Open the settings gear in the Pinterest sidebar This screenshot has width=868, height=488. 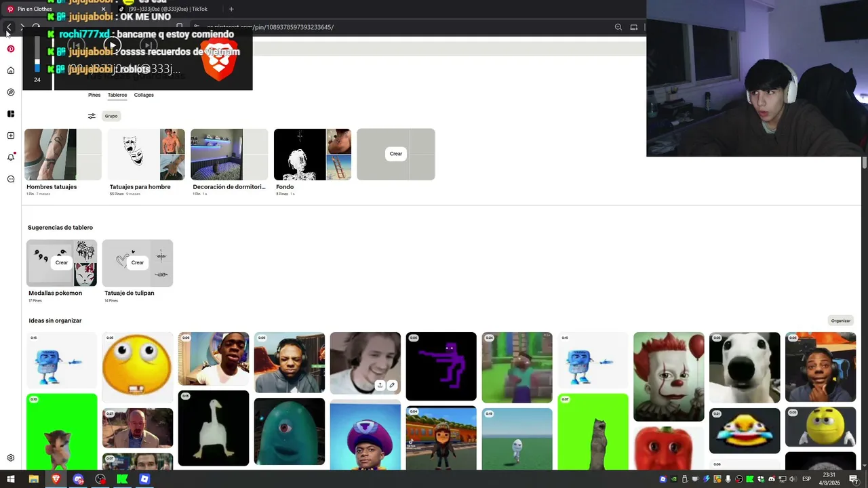pyautogui.click(x=11, y=458)
